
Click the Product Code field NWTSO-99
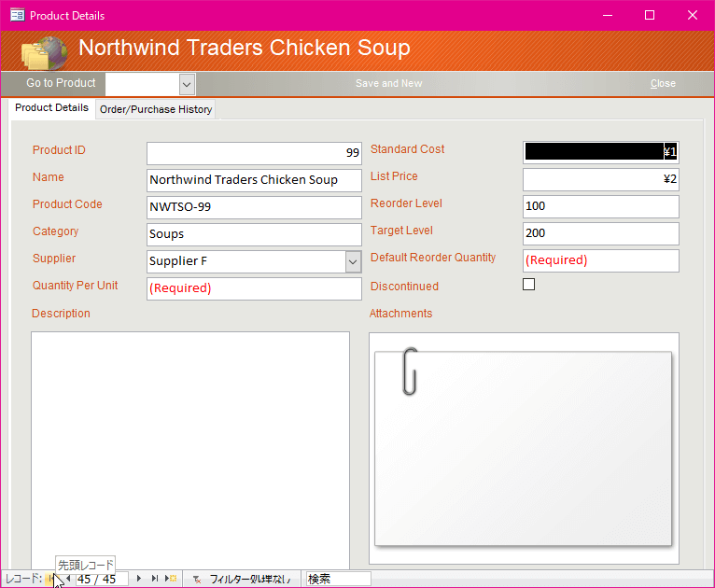(x=254, y=207)
